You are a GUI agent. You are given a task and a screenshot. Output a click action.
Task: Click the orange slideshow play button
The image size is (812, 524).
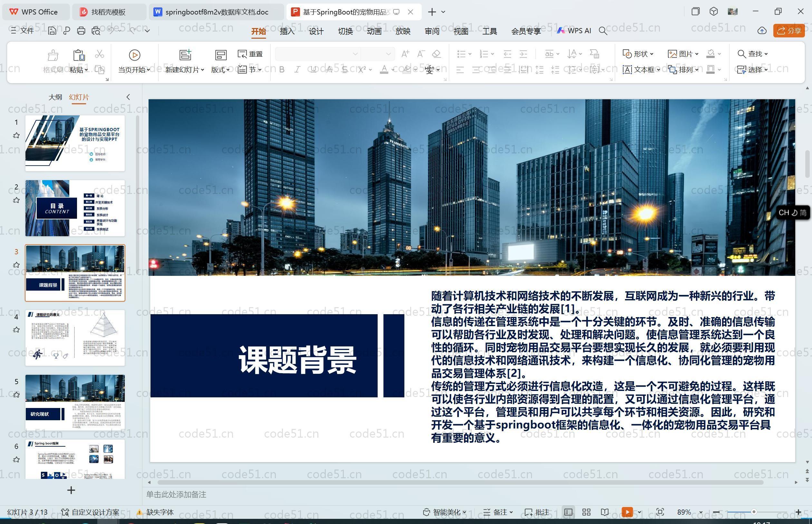pos(627,512)
